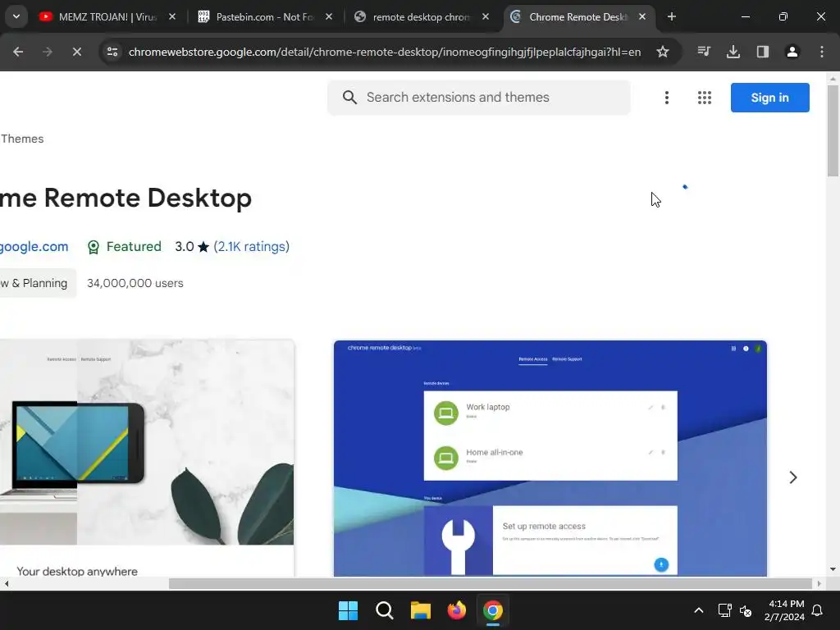Show next screenshot with right chevron

[793, 477]
